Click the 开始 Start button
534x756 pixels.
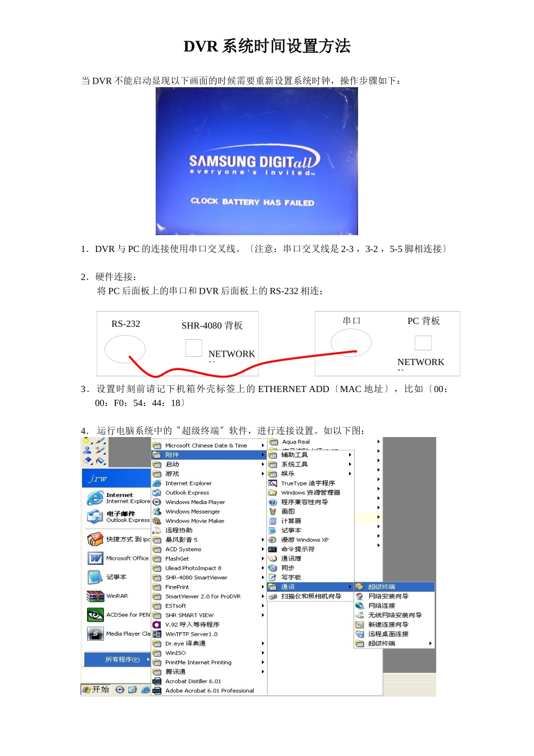(x=96, y=690)
